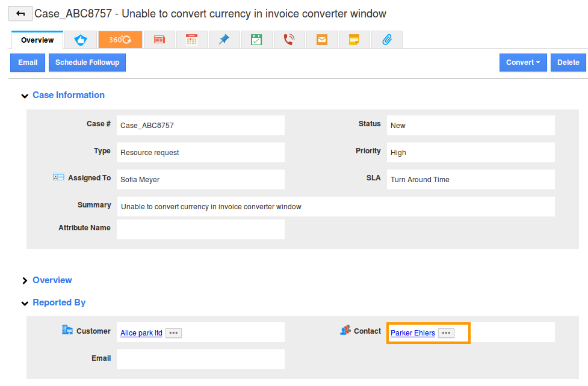Collapse the Reported By section
This screenshot has height=386, width=588.
25,303
